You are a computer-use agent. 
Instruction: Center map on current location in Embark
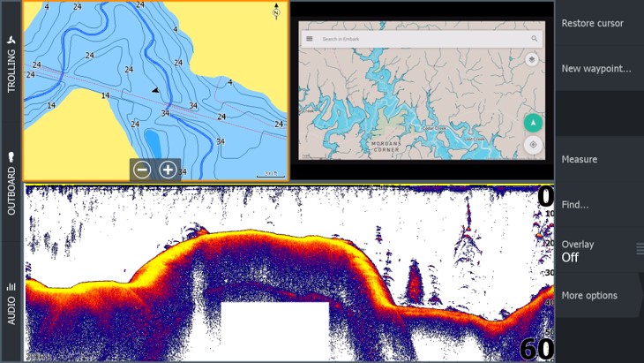(532, 144)
